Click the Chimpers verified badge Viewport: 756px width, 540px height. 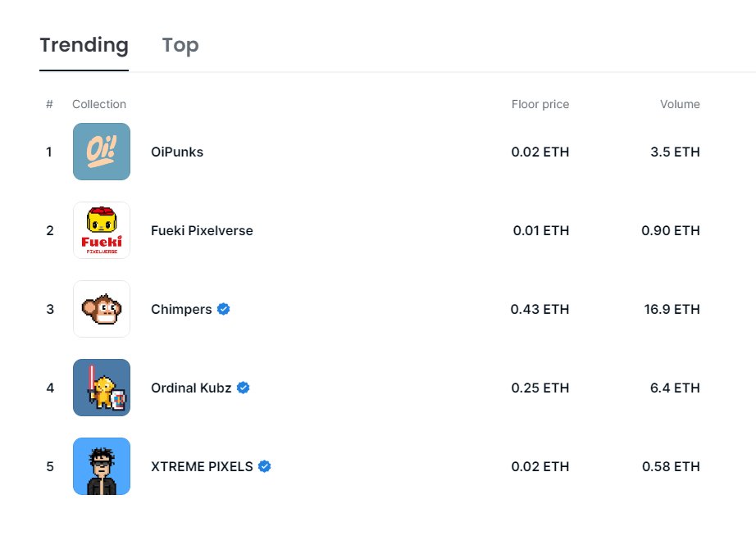(223, 309)
